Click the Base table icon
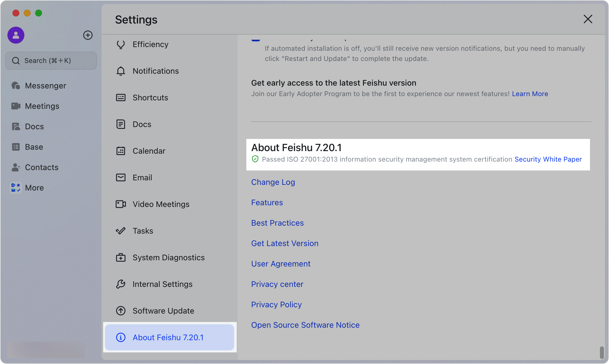This screenshot has height=364, width=609. (x=16, y=147)
